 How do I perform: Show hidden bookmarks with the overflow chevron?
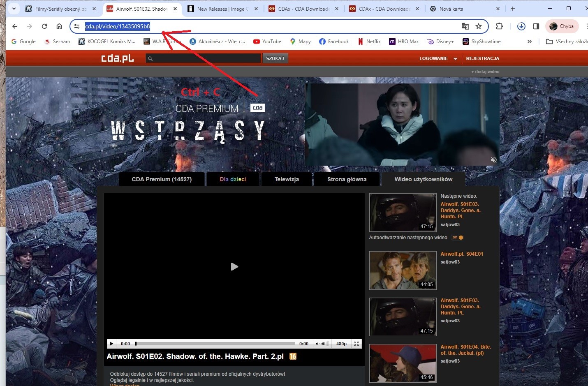(x=529, y=42)
